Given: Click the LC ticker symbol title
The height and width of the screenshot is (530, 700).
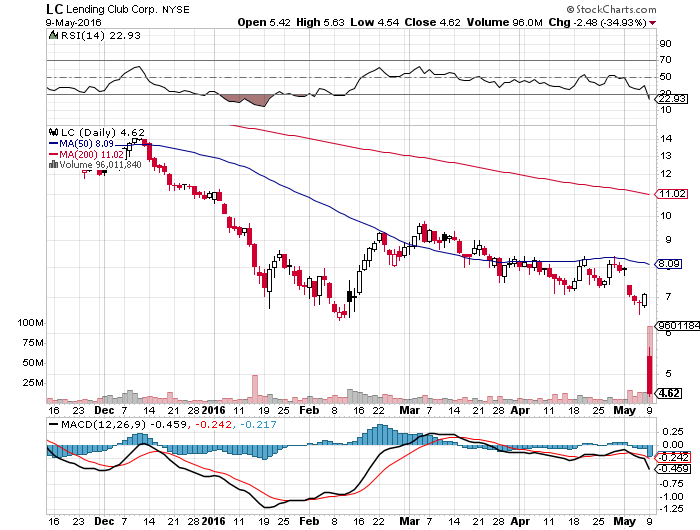Looking at the screenshot, I should 54,9.
